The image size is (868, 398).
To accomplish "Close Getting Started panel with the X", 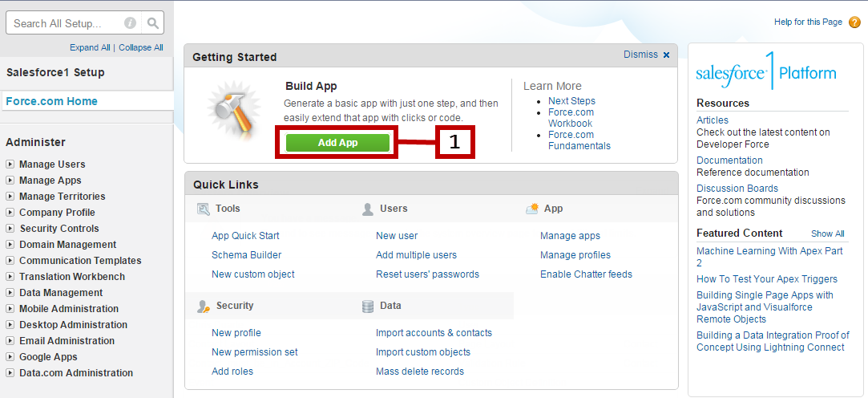I will pos(666,55).
